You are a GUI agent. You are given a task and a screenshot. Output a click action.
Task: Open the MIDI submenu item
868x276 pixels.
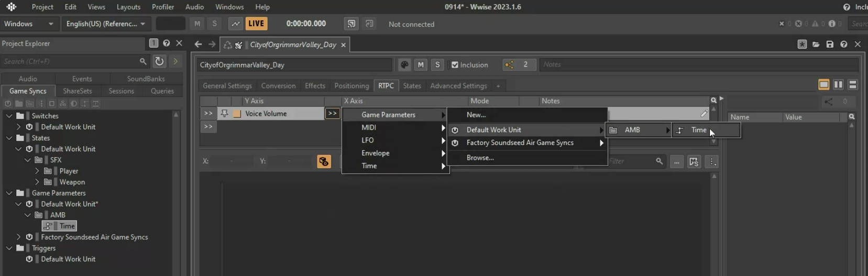(x=395, y=127)
